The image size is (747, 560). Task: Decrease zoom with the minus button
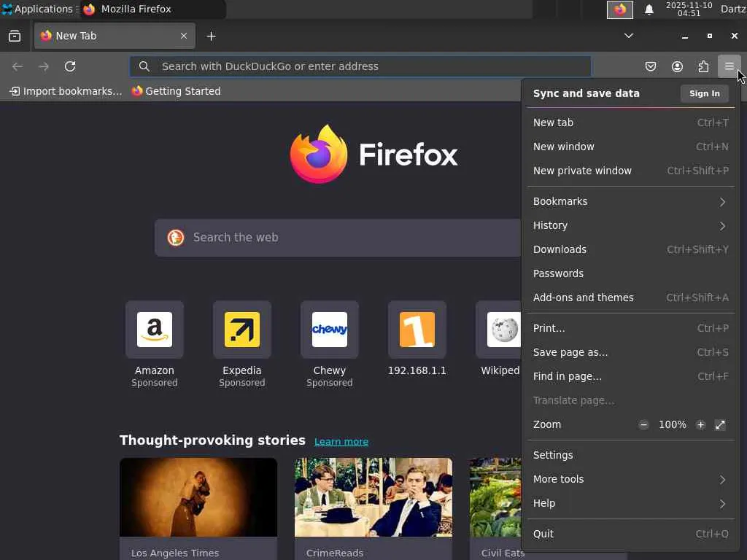(x=643, y=425)
